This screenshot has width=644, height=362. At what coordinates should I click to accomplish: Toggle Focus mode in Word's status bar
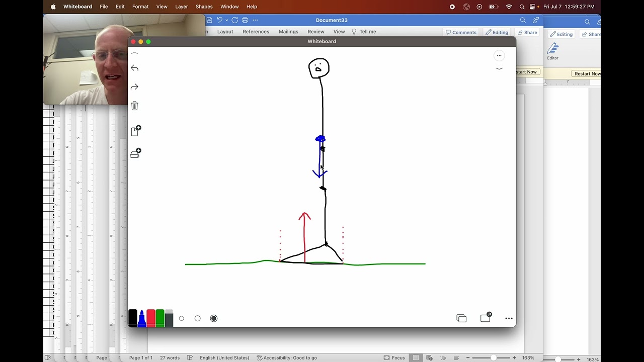(394, 358)
